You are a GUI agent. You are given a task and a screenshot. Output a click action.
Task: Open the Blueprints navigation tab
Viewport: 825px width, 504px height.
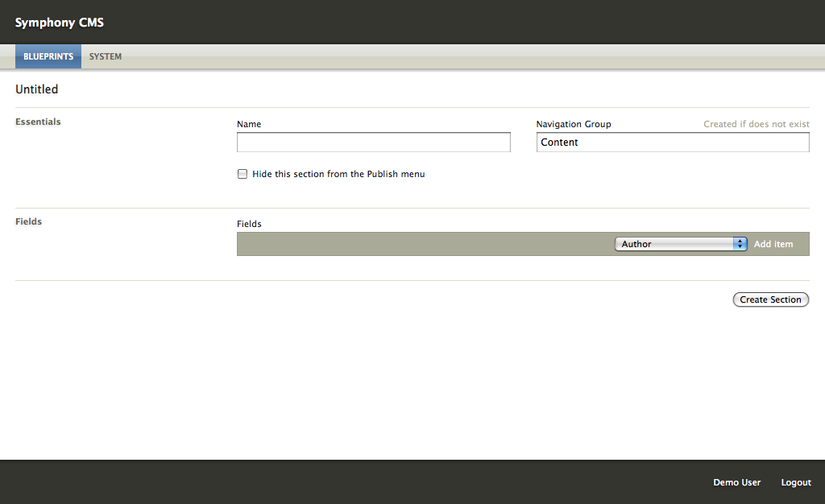(x=48, y=56)
